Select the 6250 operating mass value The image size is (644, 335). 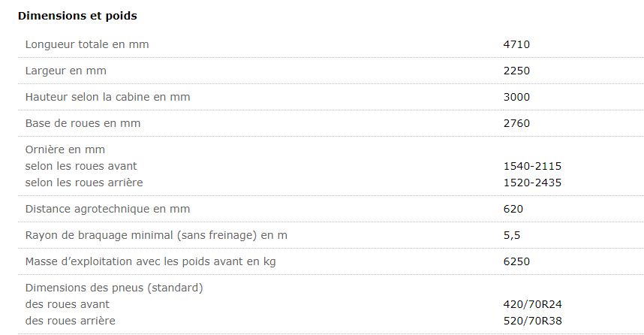click(516, 261)
